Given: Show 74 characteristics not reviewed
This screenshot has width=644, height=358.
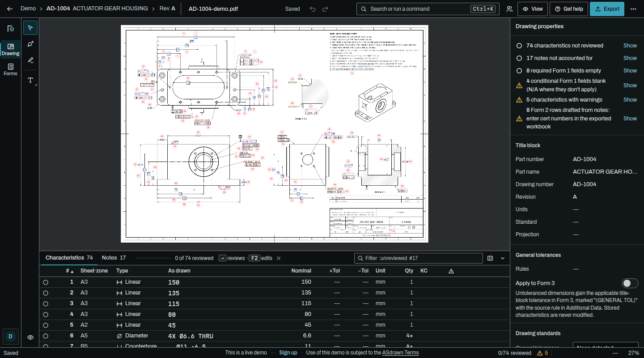Looking at the screenshot, I should tap(630, 46).
